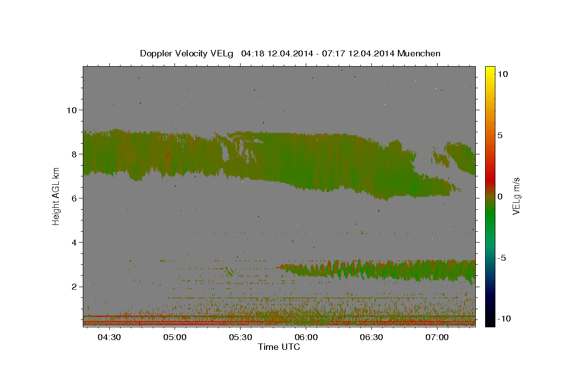Click the 06:00 time tick label
This screenshot has height=392, width=588.
(306, 337)
